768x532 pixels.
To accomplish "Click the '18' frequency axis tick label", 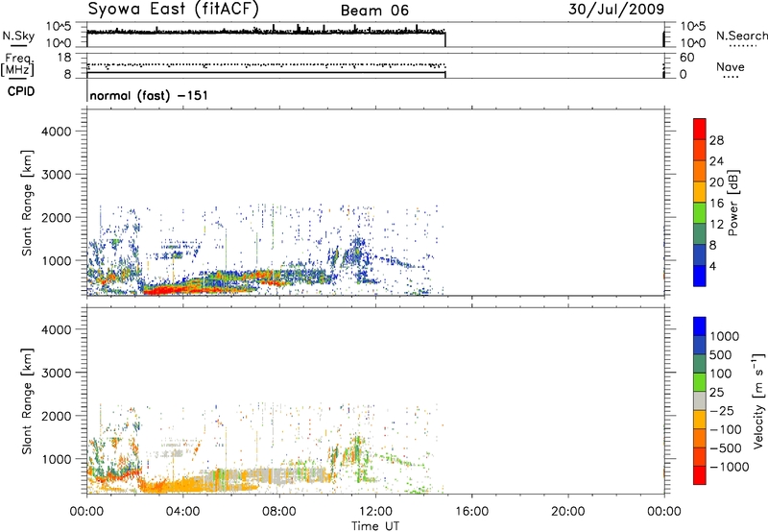I will click(64, 58).
